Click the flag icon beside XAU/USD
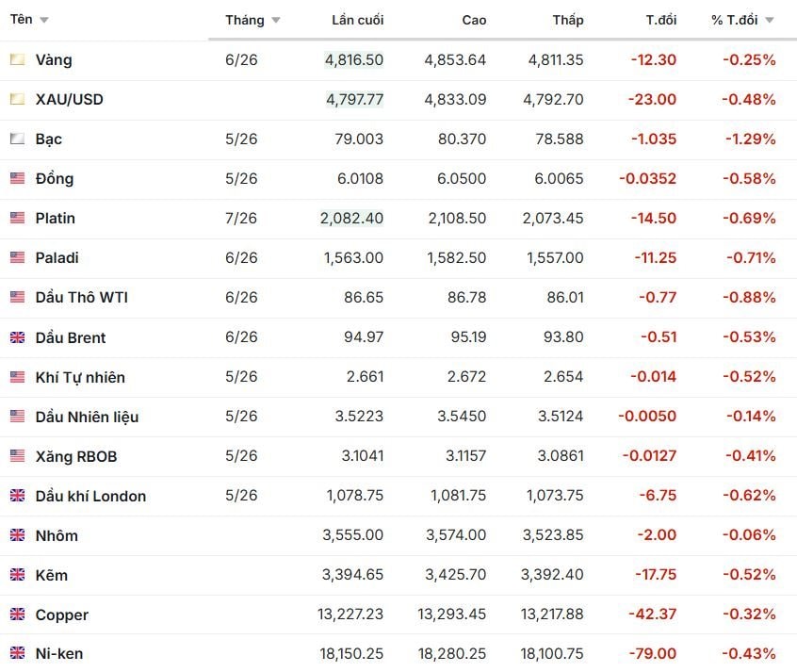This screenshot has height=672, width=797. [17, 99]
